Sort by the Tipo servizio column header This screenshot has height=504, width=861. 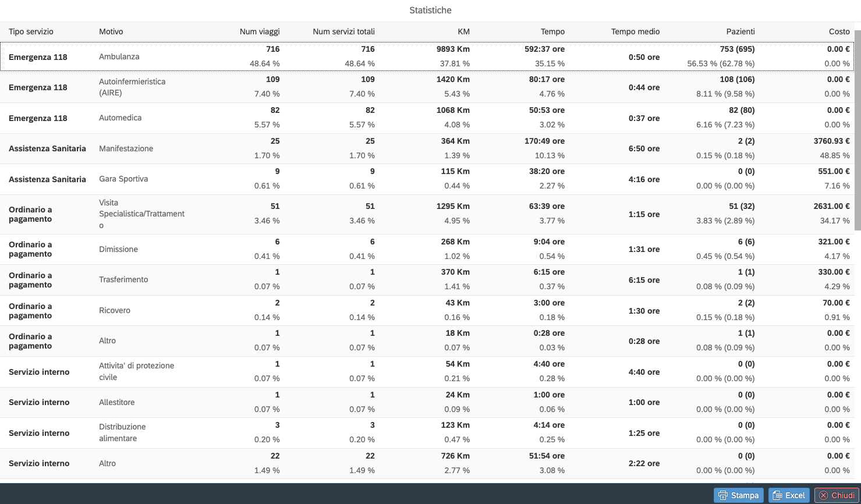click(31, 31)
